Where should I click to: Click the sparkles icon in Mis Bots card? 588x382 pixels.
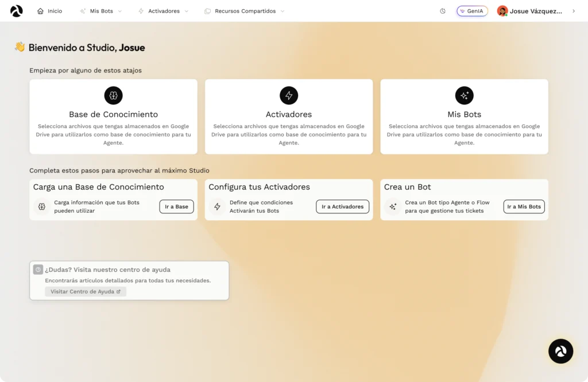pos(464,95)
